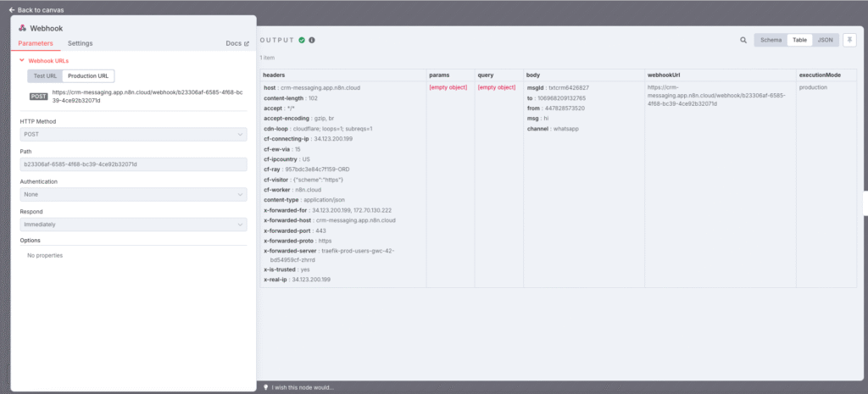Select the msg 'hi' value
The image size is (868, 394).
(x=547, y=119)
